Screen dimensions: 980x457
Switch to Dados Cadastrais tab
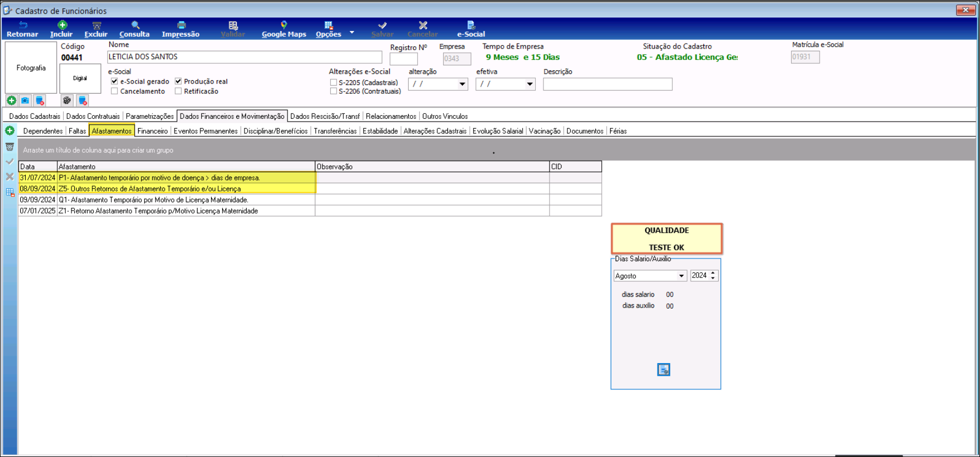(x=35, y=116)
